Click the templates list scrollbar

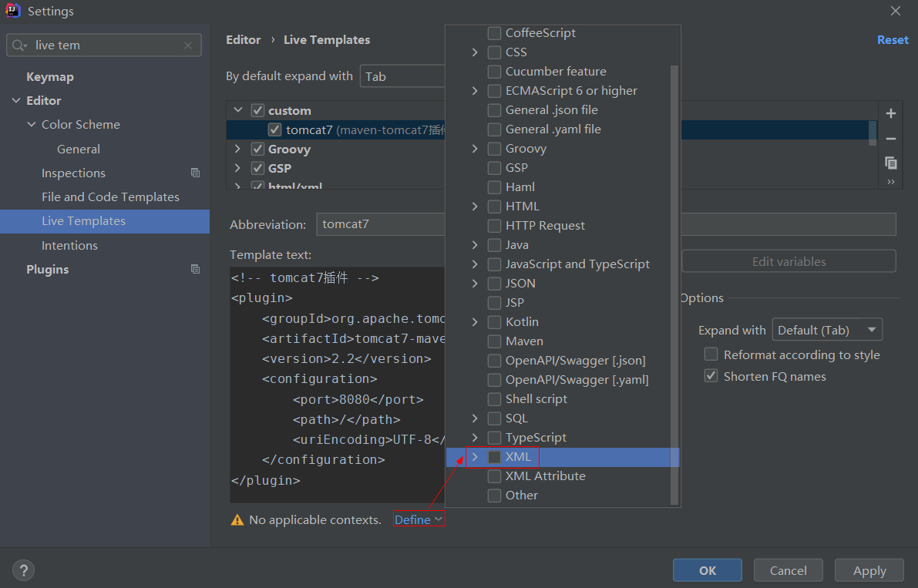pyautogui.click(x=873, y=133)
